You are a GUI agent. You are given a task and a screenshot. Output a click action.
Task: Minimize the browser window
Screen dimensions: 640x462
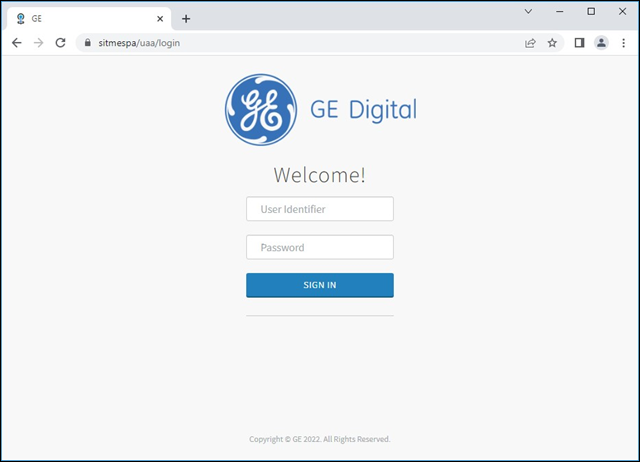[560, 11]
